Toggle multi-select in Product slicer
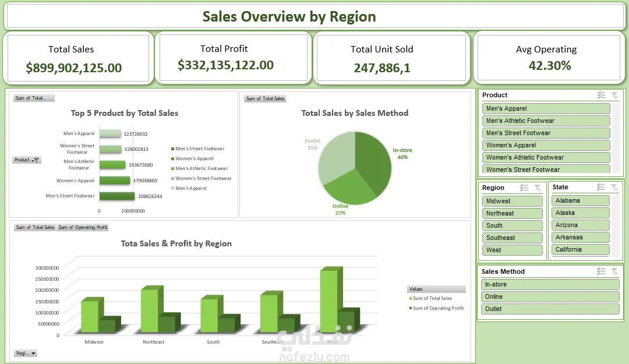629x364 pixels. (x=601, y=95)
